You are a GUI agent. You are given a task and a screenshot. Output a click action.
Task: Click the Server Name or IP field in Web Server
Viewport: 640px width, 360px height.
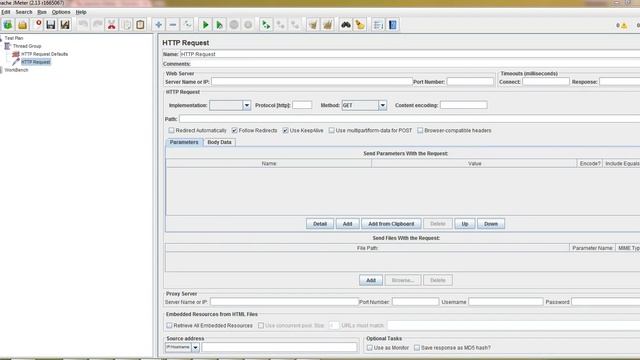click(x=311, y=82)
